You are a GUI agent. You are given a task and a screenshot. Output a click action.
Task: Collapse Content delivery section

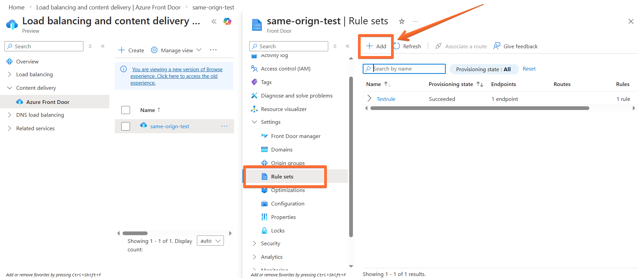point(9,88)
